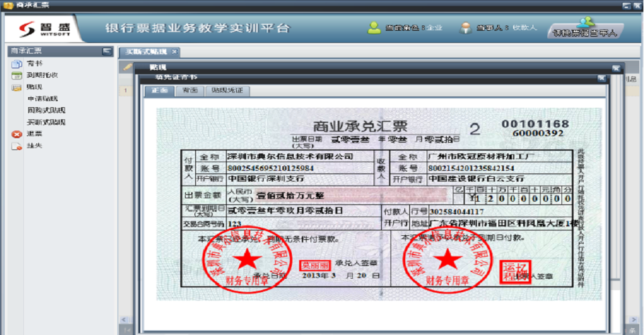Viewport: 644px width, 335px height.
Task: Click the 切换票据当事人 button
Action: click(585, 32)
